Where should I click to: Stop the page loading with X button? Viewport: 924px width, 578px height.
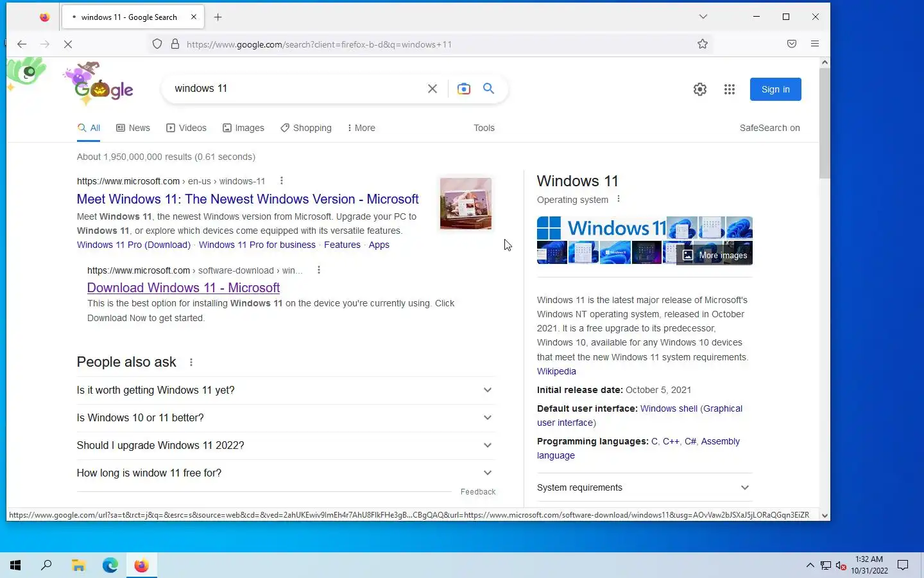[x=68, y=44]
